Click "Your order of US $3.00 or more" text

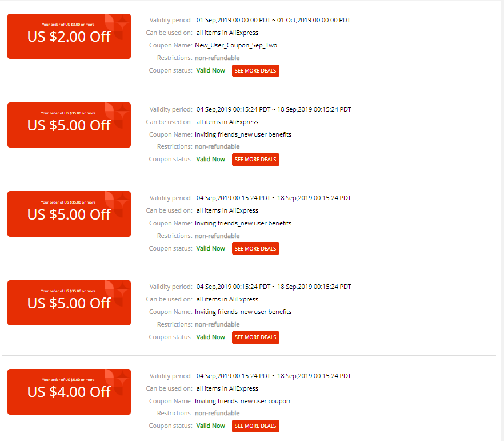click(x=68, y=25)
